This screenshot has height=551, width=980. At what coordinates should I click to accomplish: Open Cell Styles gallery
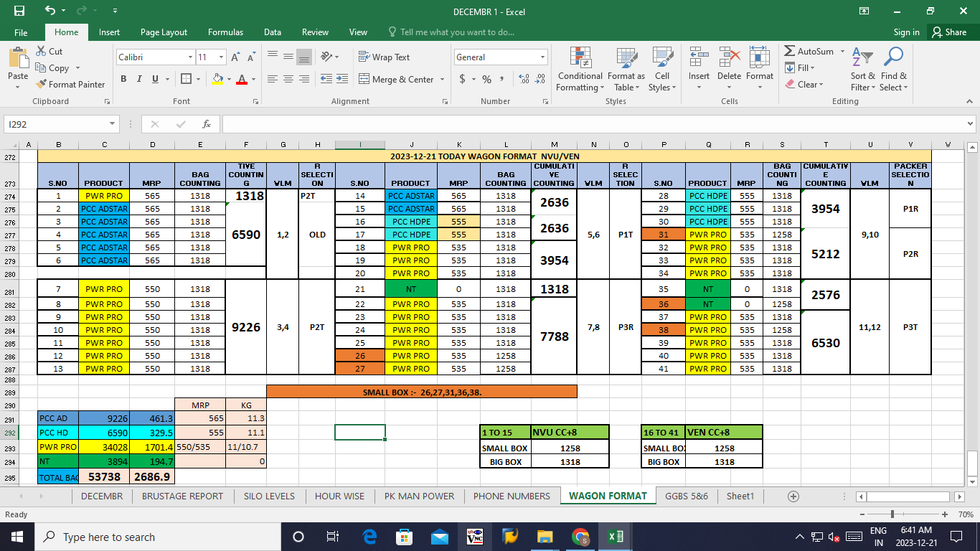662,69
